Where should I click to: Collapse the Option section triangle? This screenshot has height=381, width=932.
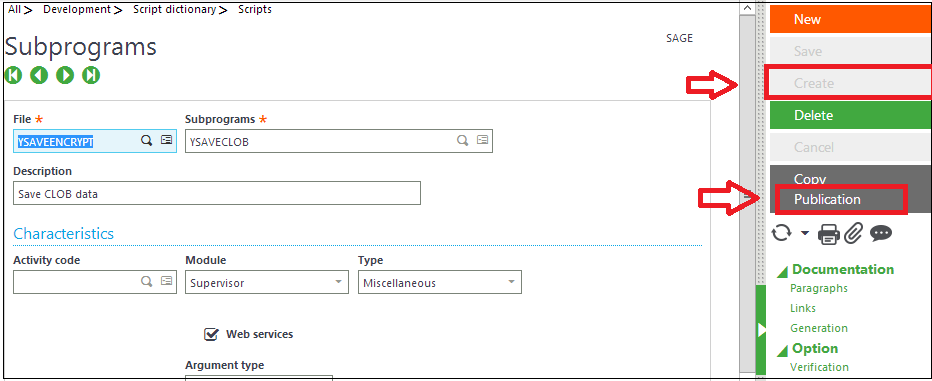pos(782,351)
